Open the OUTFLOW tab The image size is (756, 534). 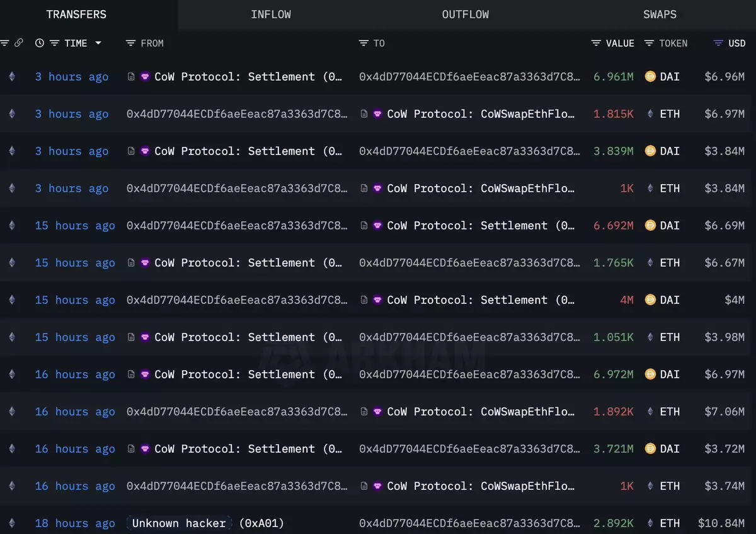pyautogui.click(x=465, y=15)
